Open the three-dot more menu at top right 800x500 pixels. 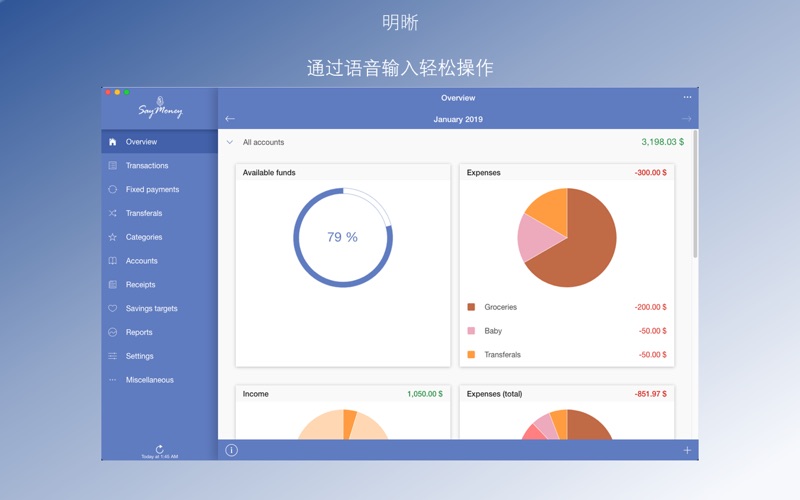point(687,97)
